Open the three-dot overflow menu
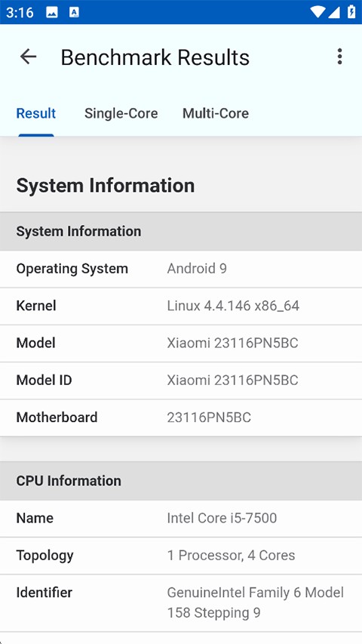Image resolution: width=362 pixels, height=644 pixels. [x=339, y=57]
